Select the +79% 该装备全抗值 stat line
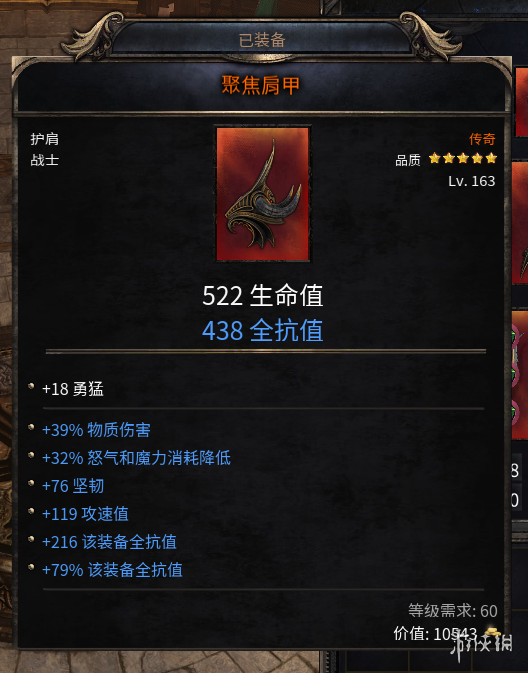 tap(112, 570)
